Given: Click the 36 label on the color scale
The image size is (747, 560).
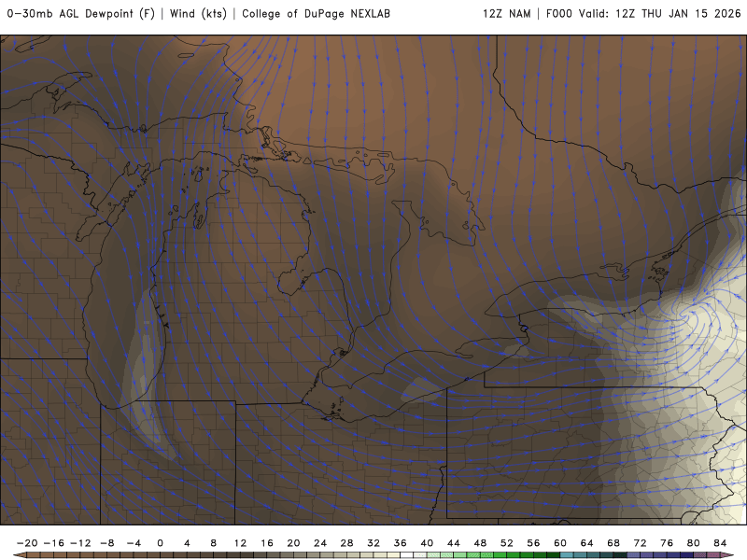Looking at the screenshot, I should [x=401, y=543].
